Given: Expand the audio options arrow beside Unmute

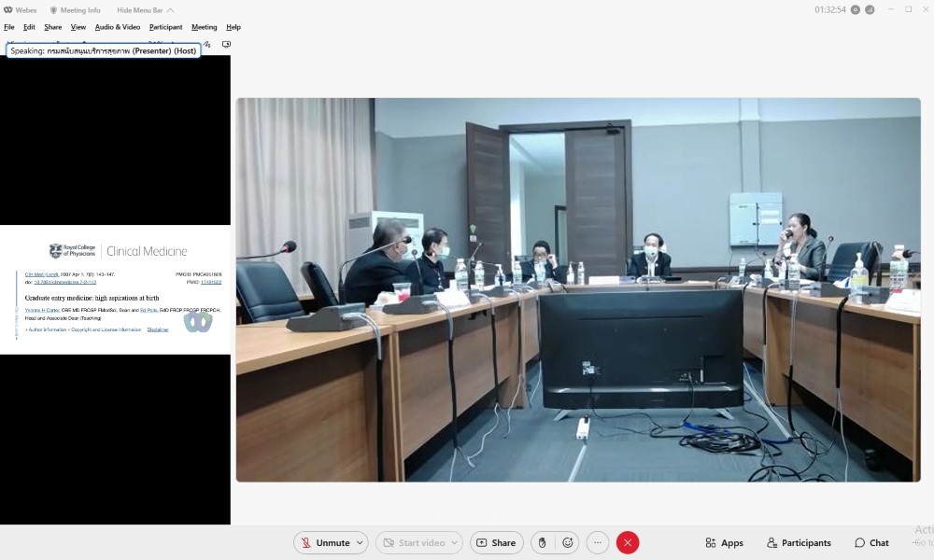Looking at the screenshot, I should pyautogui.click(x=361, y=542).
